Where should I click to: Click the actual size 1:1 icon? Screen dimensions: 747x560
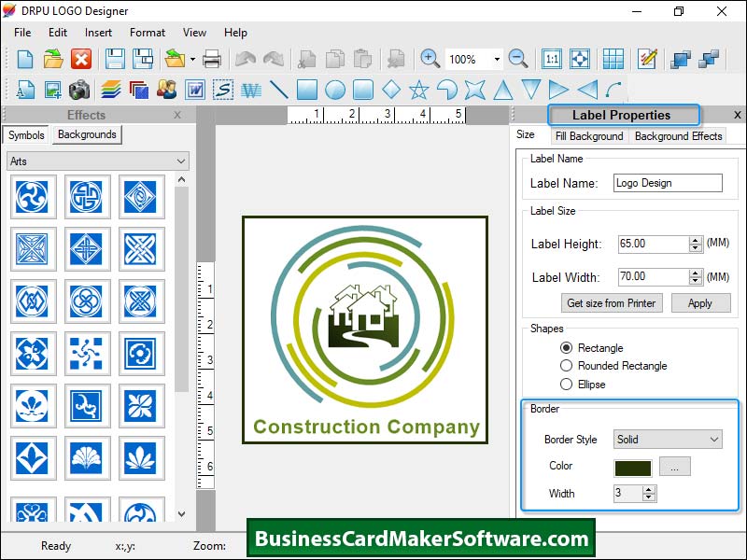[x=552, y=59]
